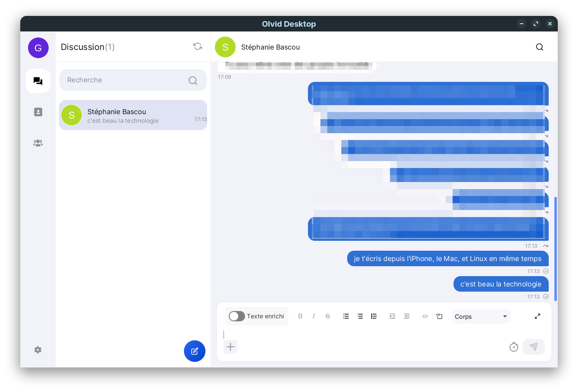Add attachment with plus button
The image size is (578, 392).
[x=230, y=347]
